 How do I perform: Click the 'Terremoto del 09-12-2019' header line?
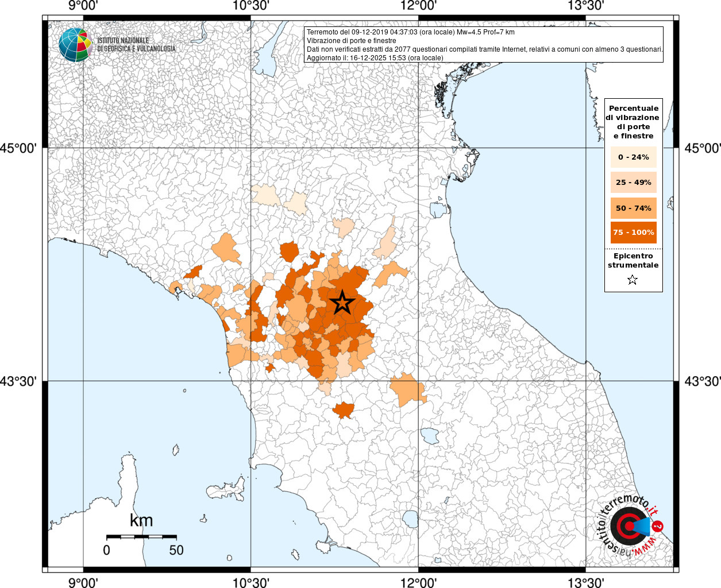point(411,32)
